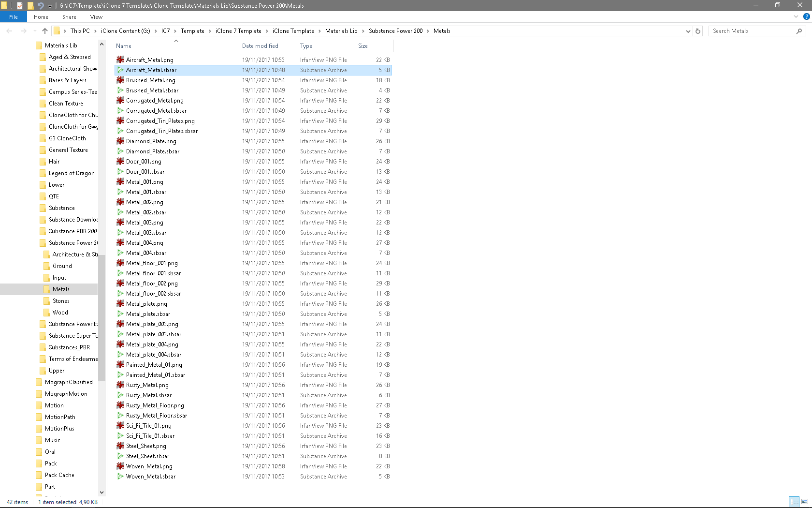Click the sbsar icon of Rusty_Metal.sbsar
The height and width of the screenshot is (508, 812).
click(120, 395)
